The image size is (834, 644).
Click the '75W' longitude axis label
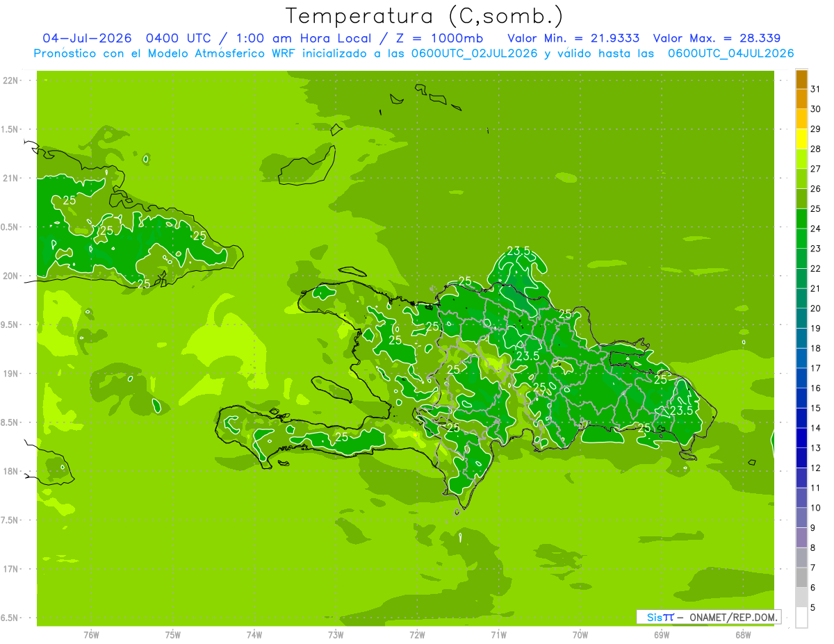(x=173, y=635)
